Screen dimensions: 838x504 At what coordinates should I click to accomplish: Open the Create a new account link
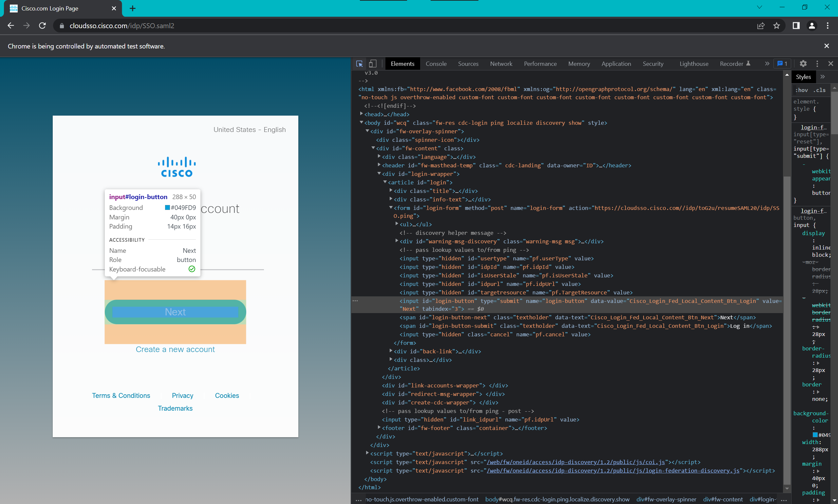[x=175, y=349]
